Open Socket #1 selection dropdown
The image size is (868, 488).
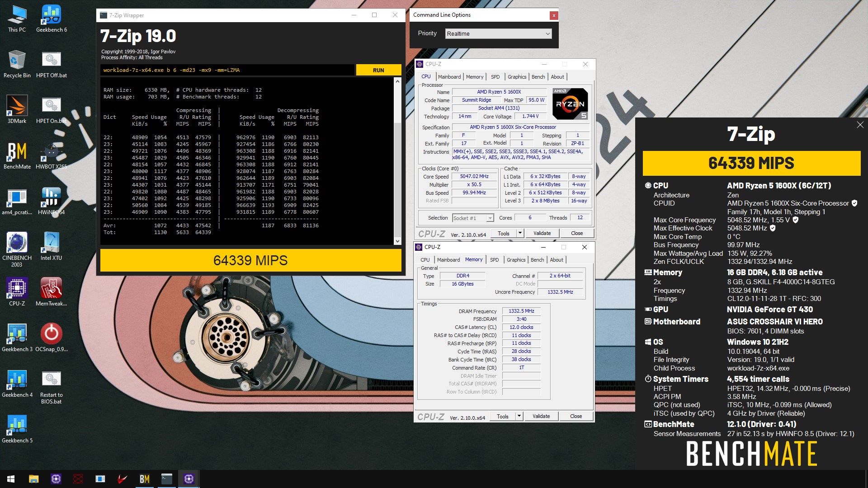[x=473, y=218]
